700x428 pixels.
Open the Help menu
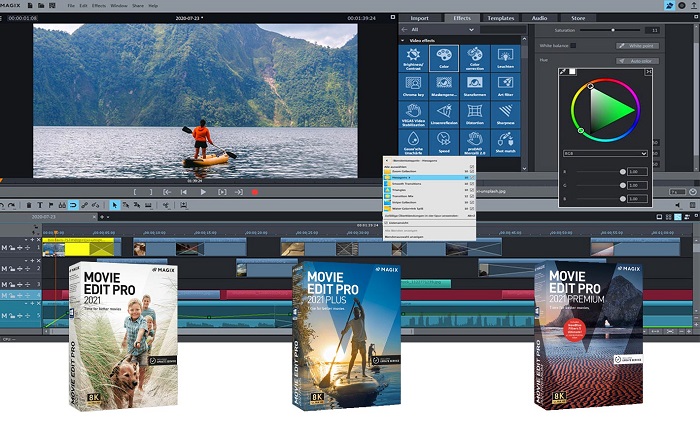pos(153,6)
